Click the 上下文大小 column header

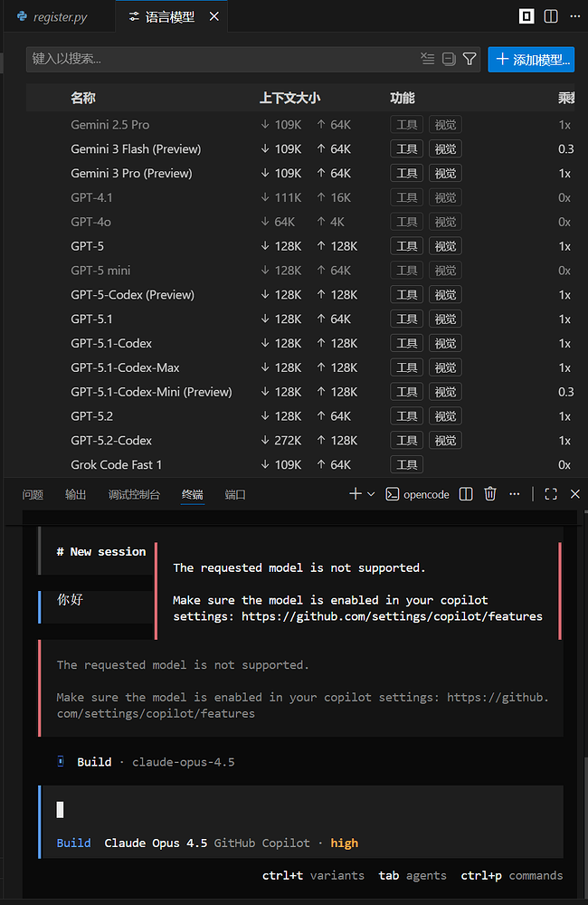[x=289, y=98]
